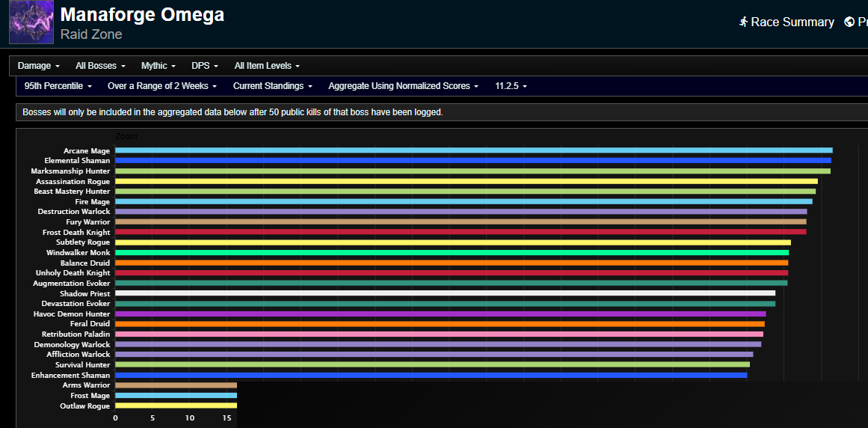Click the Arcane Mage axis label
Viewport: 868px width, 428px height.
coord(87,150)
